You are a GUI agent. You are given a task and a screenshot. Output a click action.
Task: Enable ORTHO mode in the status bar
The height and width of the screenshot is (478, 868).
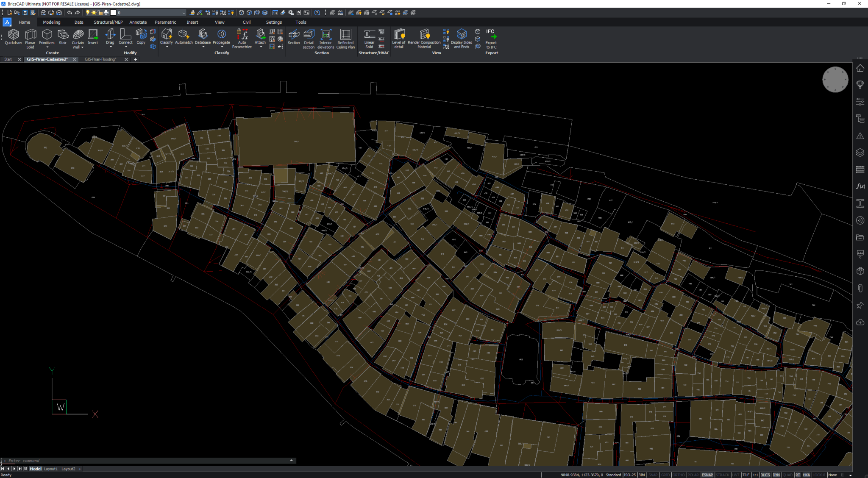coord(679,475)
